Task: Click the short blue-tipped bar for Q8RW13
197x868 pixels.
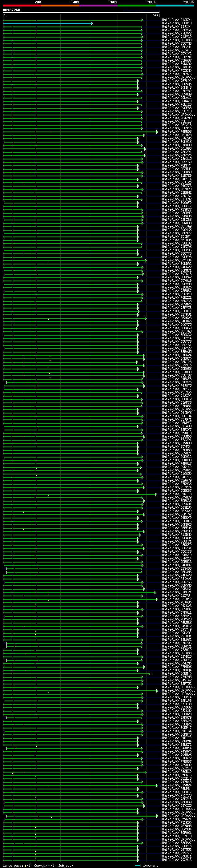Action: pos(48,24)
